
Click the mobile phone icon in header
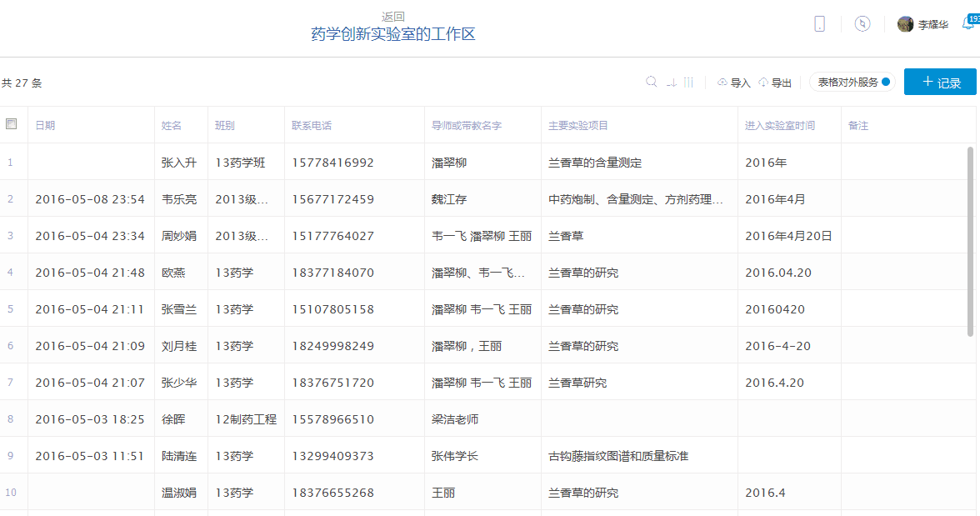click(x=820, y=24)
